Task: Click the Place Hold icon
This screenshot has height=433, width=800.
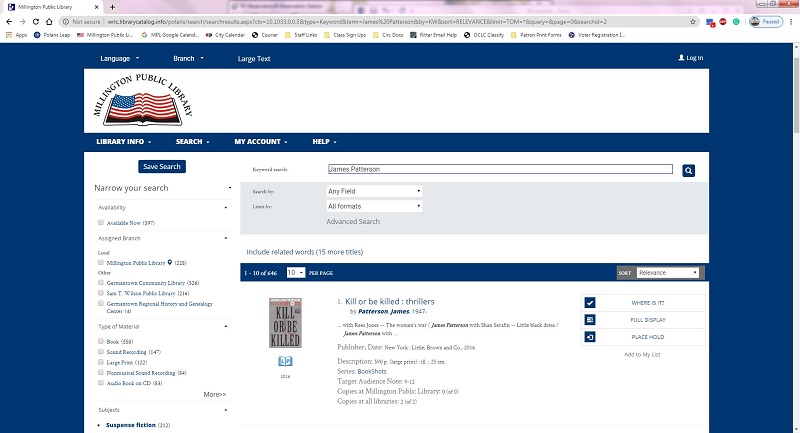Action: (x=589, y=337)
